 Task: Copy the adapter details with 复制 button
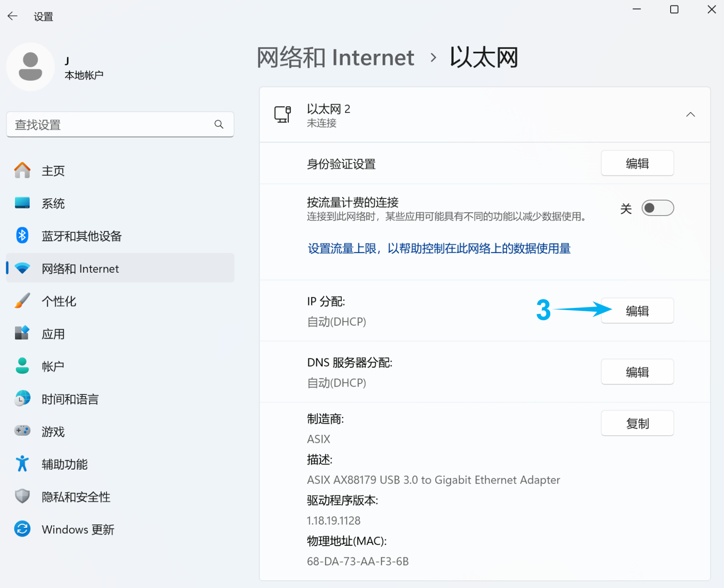[637, 423]
